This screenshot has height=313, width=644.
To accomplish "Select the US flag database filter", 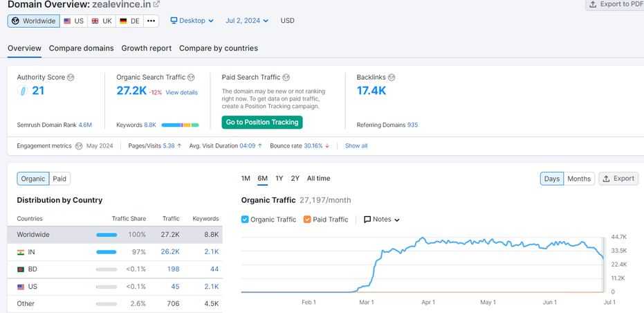I will coord(73,21).
